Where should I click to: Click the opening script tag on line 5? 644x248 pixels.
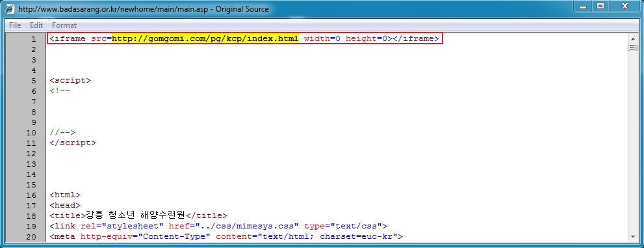click(70, 81)
